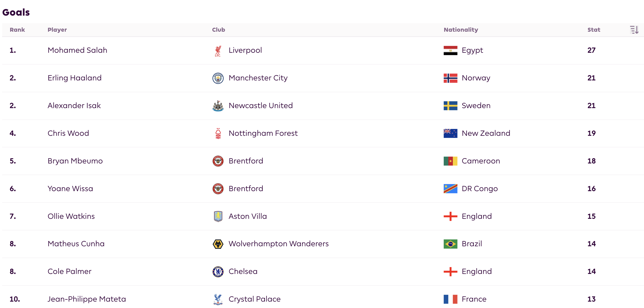
Task: Click the Stat column header
Action: pos(594,30)
